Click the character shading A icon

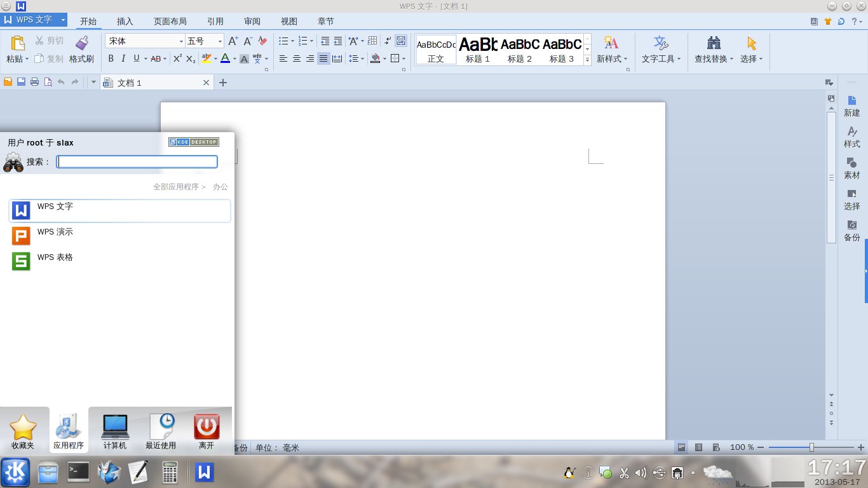(244, 58)
